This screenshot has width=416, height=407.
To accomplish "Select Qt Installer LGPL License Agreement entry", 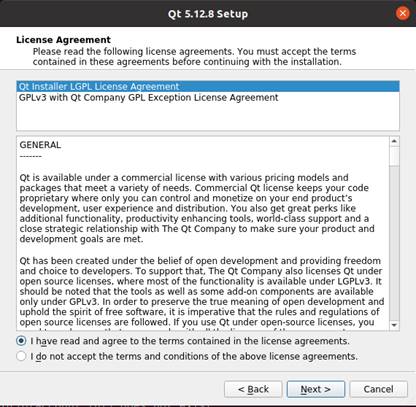I will 208,87.
